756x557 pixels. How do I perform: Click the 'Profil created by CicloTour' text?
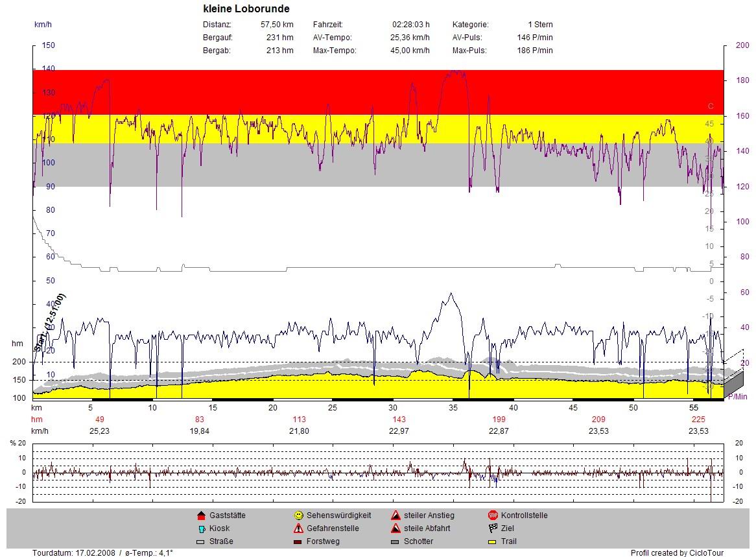point(677,553)
